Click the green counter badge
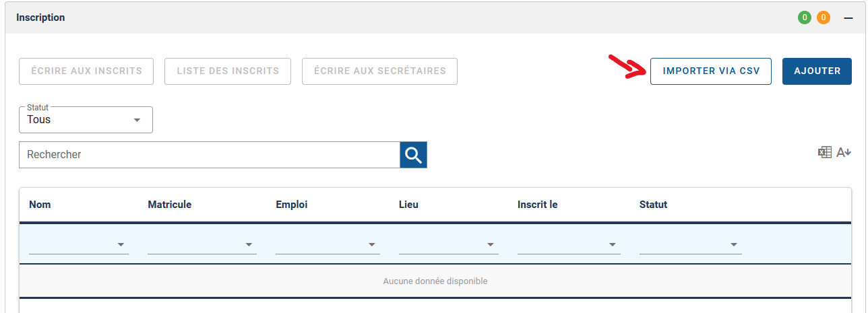Screen dimensions: 868x313 pos(804,18)
